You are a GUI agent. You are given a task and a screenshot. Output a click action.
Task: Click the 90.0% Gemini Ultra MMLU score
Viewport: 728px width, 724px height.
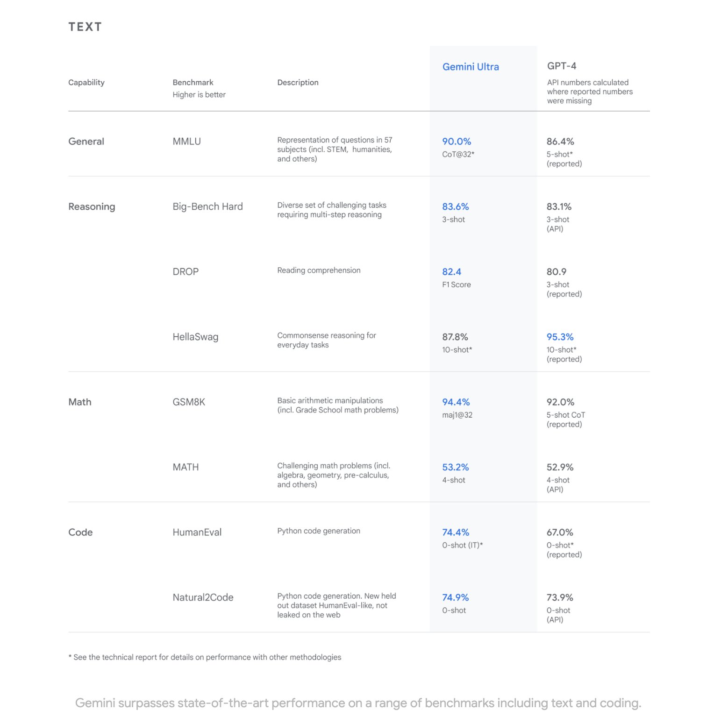click(456, 142)
